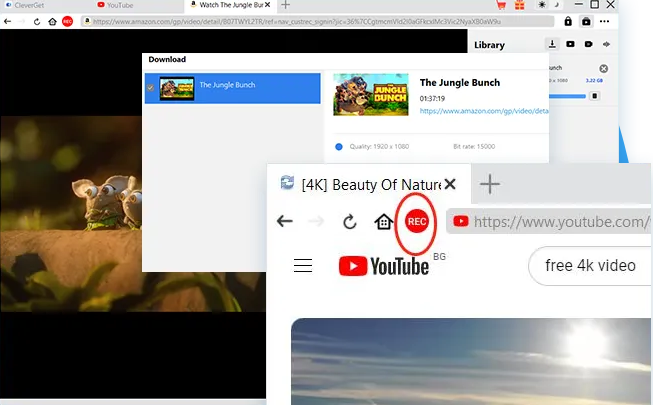Switch to light mode with the sun icon
The height and width of the screenshot is (405, 653).
(x=541, y=5)
